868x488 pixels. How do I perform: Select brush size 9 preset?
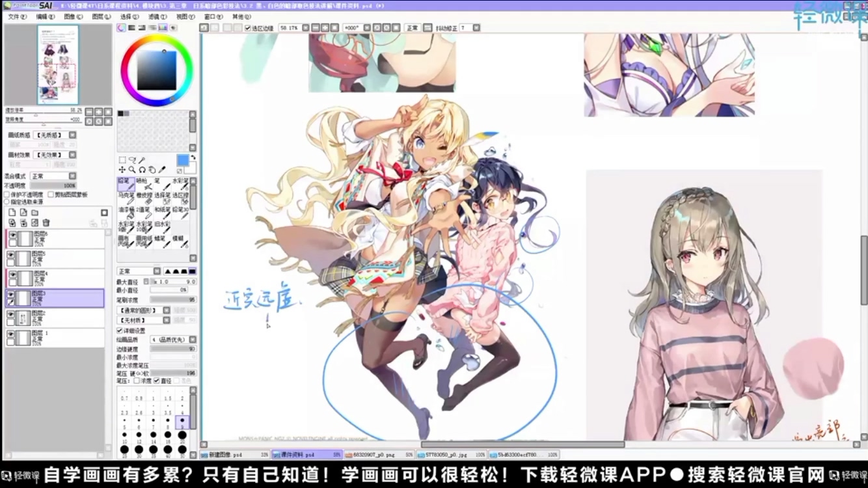pyautogui.click(x=182, y=421)
